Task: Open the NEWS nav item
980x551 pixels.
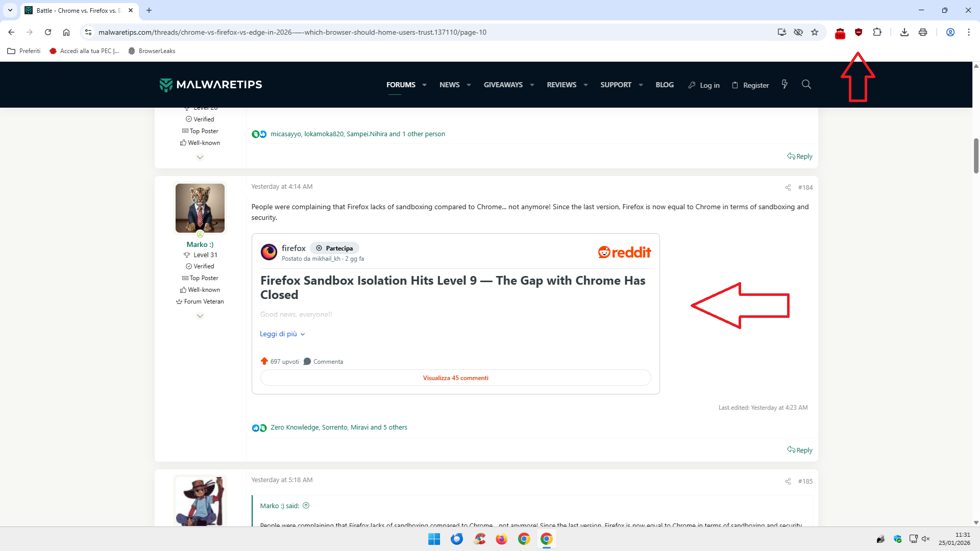Action: [450, 85]
